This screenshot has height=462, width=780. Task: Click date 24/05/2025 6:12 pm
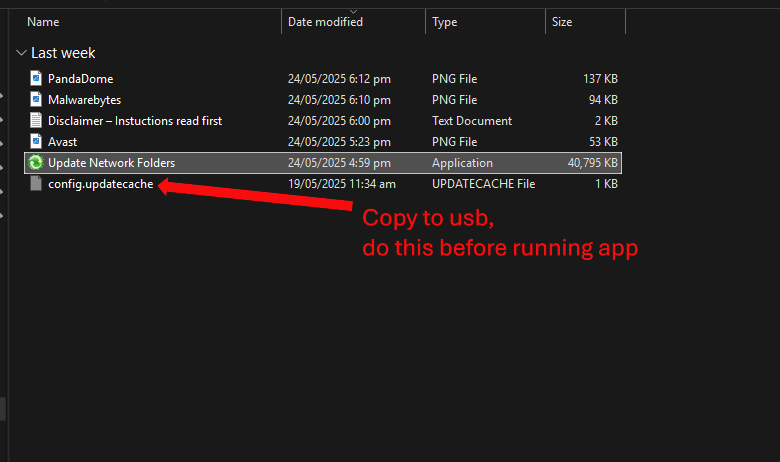click(339, 79)
